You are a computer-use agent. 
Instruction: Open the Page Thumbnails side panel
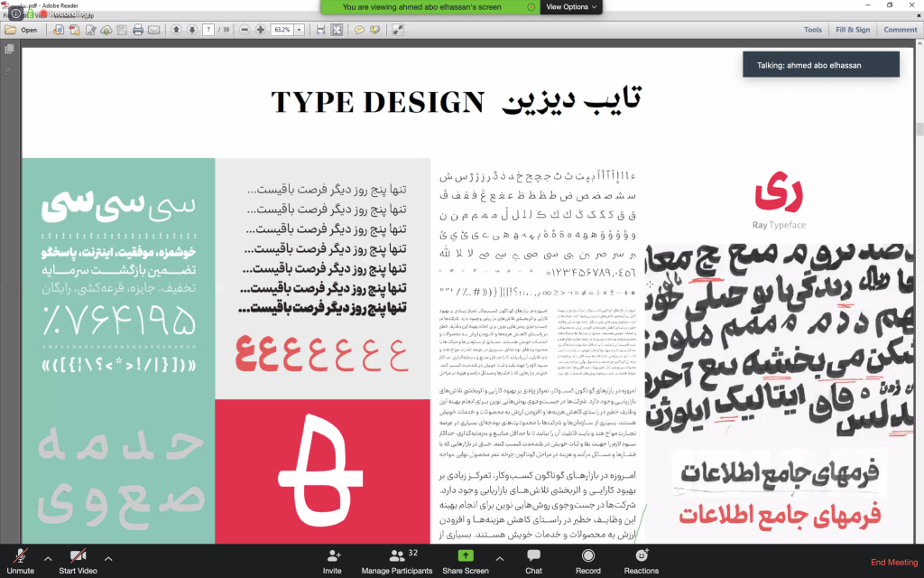[9, 50]
